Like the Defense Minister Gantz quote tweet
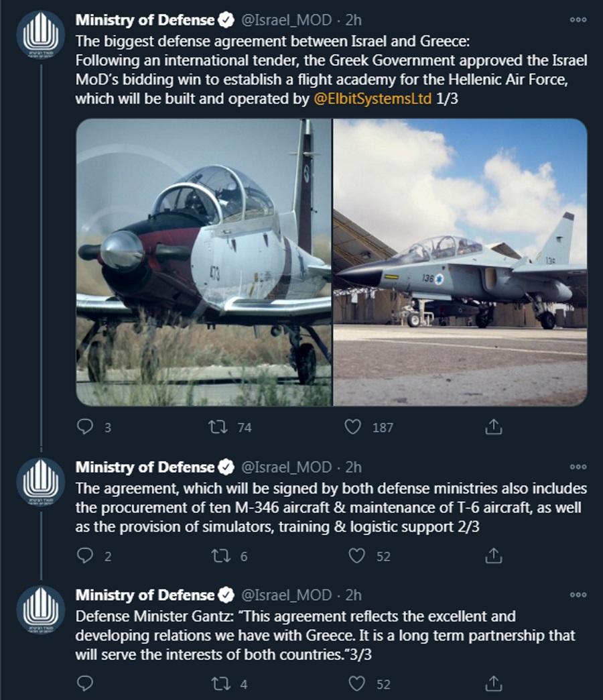The image size is (603, 700). pyautogui.click(x=358, y=684)
